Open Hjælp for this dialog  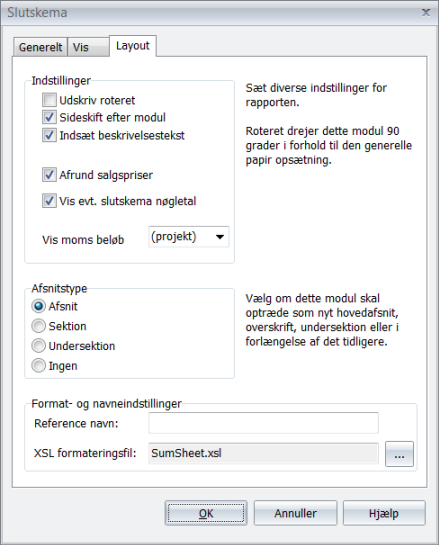[x=384, y=513]
